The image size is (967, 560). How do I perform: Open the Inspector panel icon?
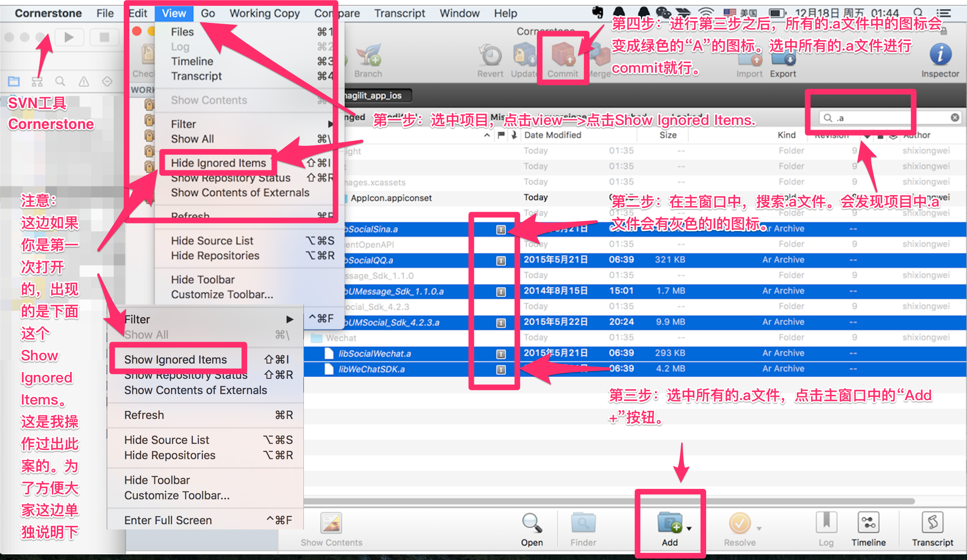(940, 55)
